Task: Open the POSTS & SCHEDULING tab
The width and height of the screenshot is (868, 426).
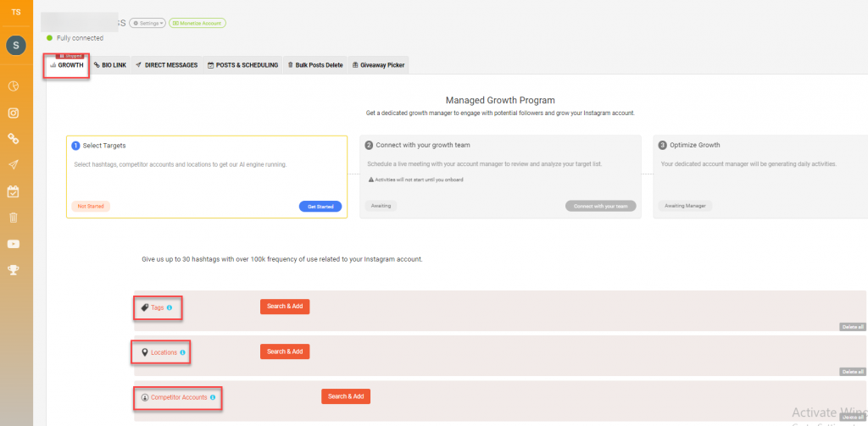Action: tap(243, 65)
